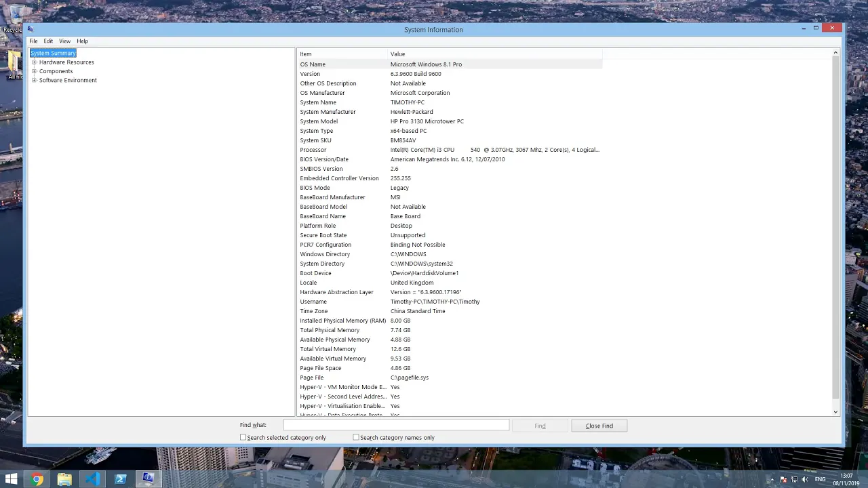Viewport: 868px width, 488px height.
Task: Expand the Software Environment node
Action: [34, 80]
